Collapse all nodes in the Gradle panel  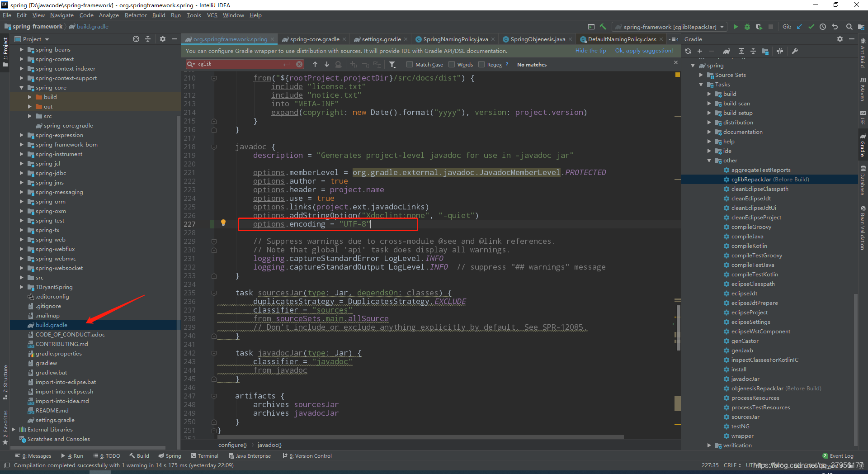point(753,51)
